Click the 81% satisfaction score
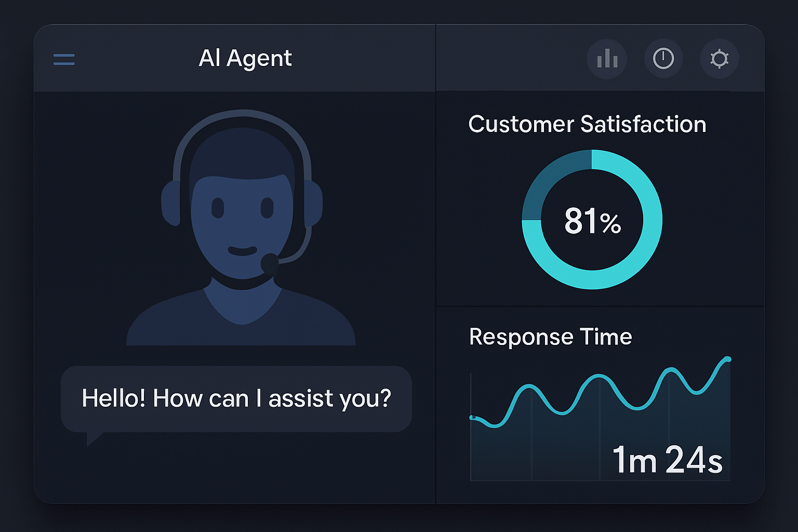The height and width of the screenshot is (532, 798). pyautogui.click(x=592, y=221)
